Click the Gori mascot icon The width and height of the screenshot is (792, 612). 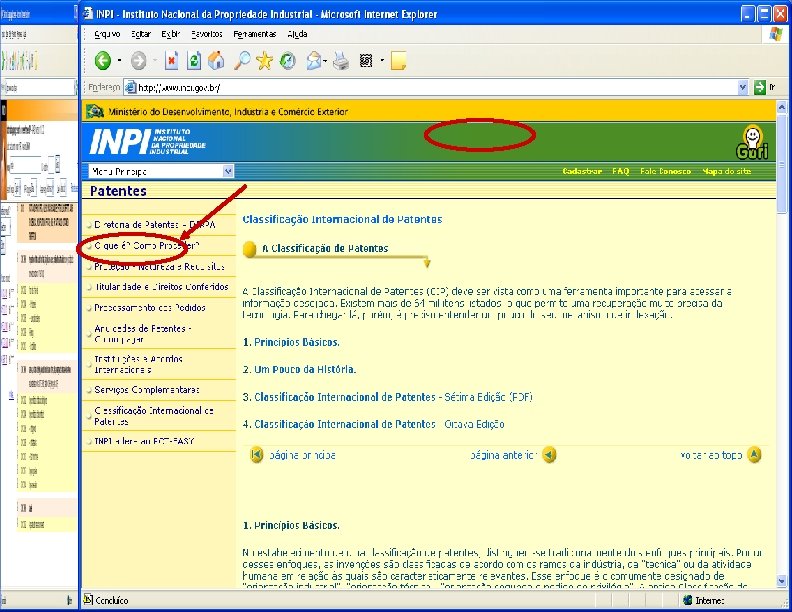point(753,142)
